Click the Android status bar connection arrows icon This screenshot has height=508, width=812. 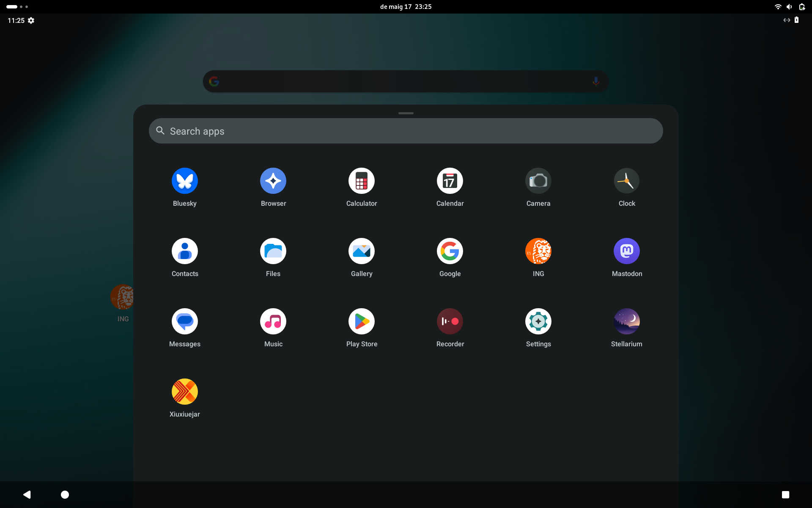point(787,20)
